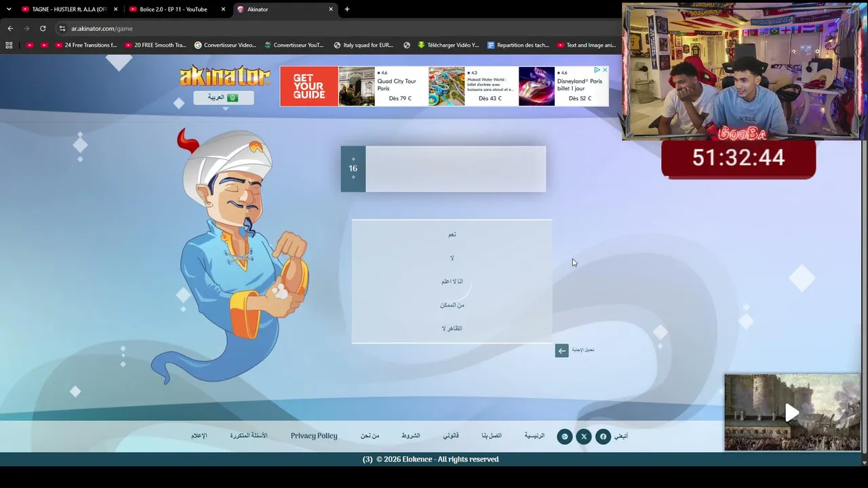Image resolution: width=868 pixels, height=488 pixels.
Task: Open the Repartition des tach... bookmark
Action: (x=518, y=45)
